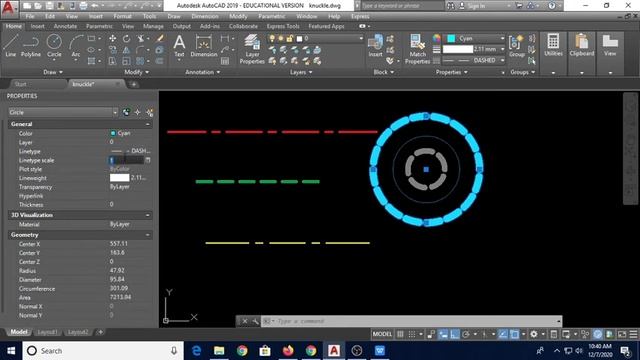
Task: Open the linetype dropdown showing DASHED
Action: [474, 60]
